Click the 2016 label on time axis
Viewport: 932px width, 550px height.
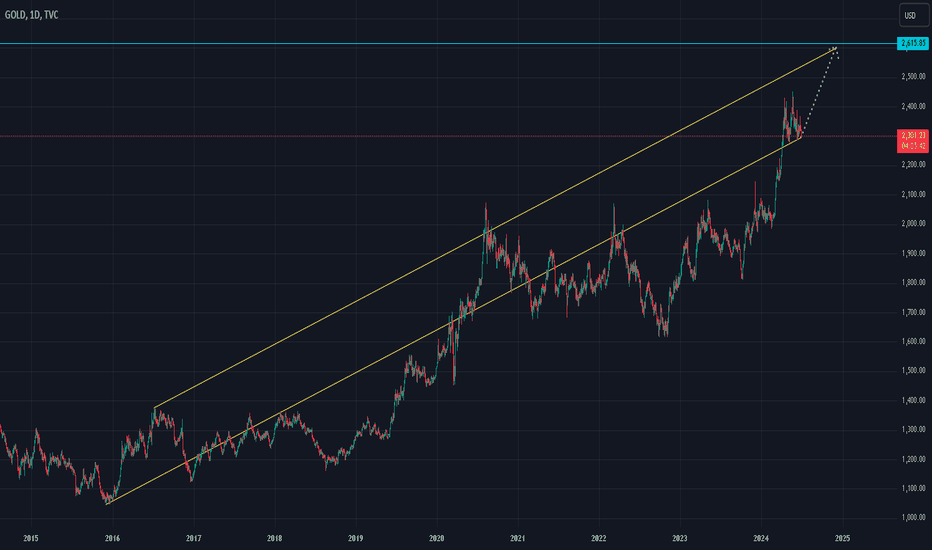click(112, 539)
